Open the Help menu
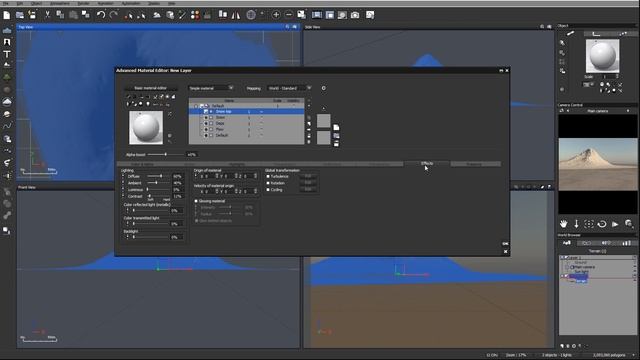 pyautogui.click(x=172, y=3)
